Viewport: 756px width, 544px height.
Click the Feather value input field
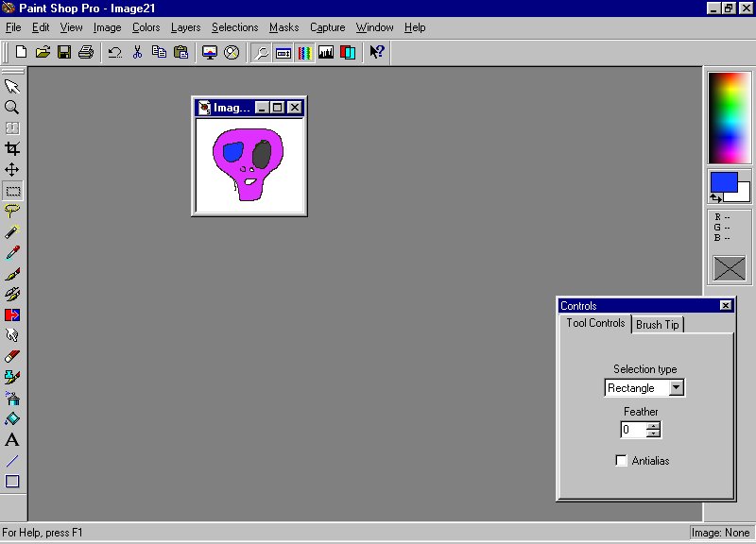(x=634, y=430)
